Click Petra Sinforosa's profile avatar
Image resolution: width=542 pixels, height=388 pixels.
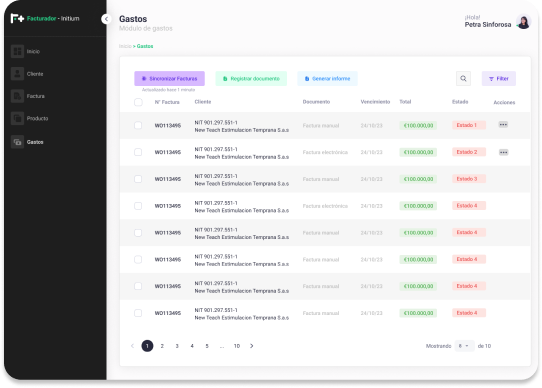pos(524,21)
